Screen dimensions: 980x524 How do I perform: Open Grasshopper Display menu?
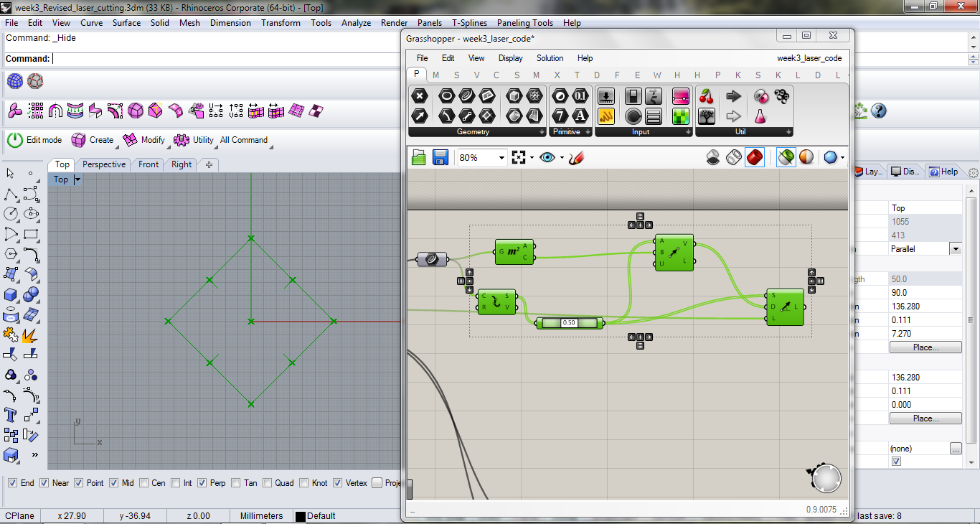pyautogui.click(x=511, y=58)
